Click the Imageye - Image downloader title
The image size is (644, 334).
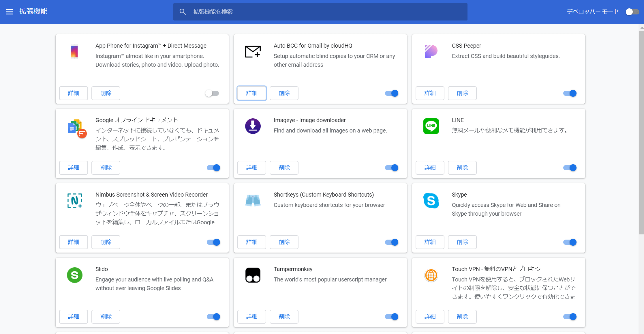point(309,120)
